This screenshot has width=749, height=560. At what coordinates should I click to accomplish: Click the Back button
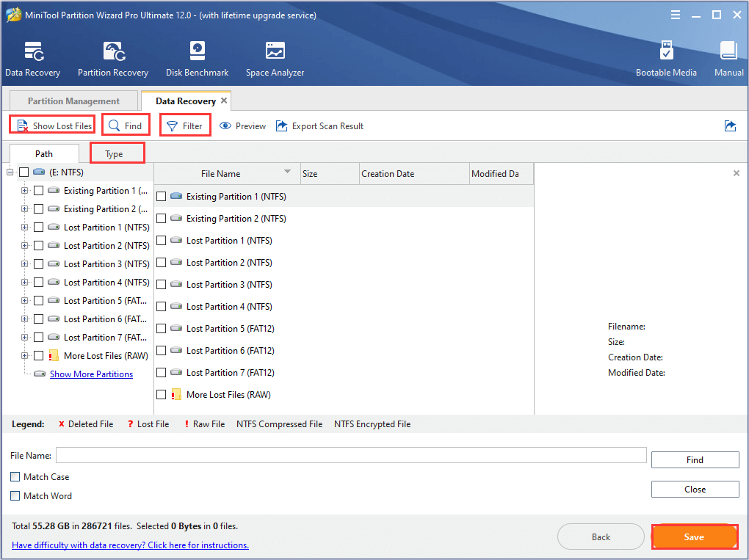(x=601, y=537)
